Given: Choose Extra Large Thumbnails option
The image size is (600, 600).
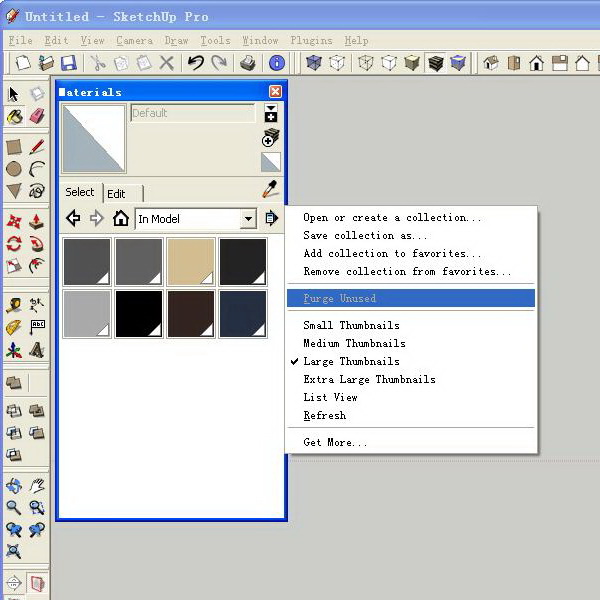Looking at the screenshot, I should 369,379.
